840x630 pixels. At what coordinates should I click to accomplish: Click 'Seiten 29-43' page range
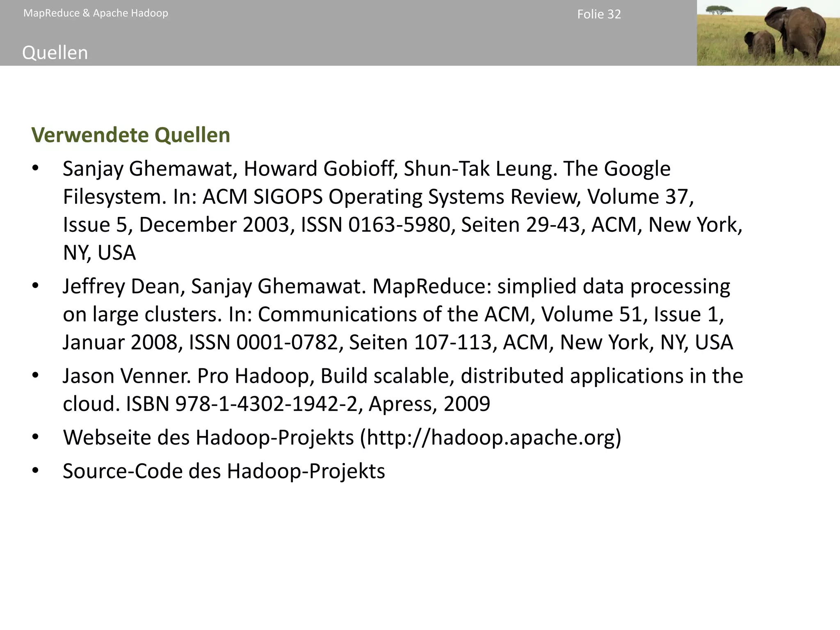tap(520, 225)
